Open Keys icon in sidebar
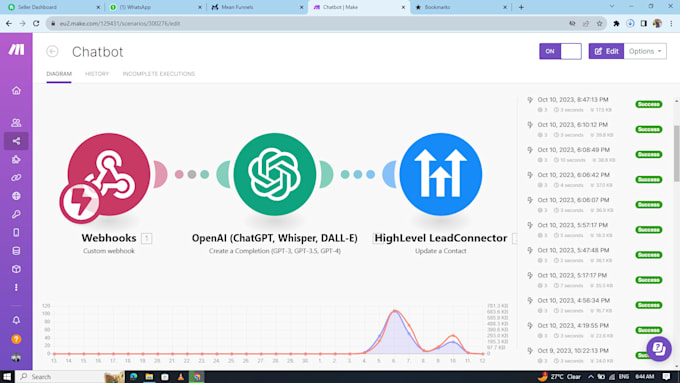The height and width of the screenshot is (383, 680). 16,214
